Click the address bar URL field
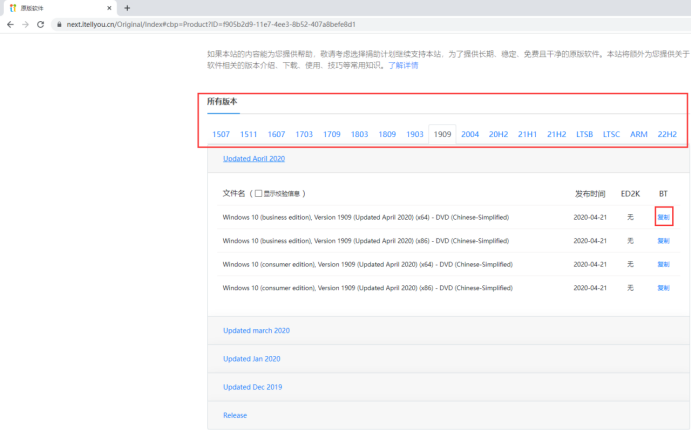691x432 pixels. click(300, 23)
